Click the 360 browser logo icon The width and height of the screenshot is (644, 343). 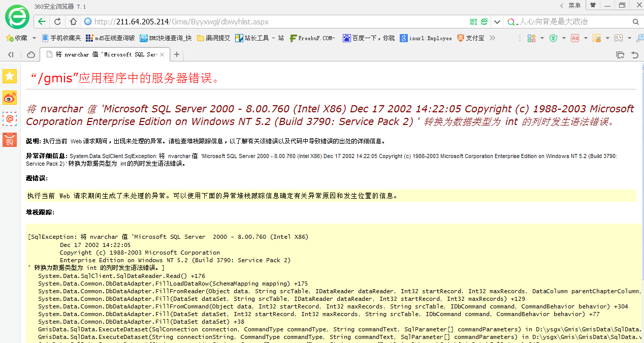(x=17, y=16)
